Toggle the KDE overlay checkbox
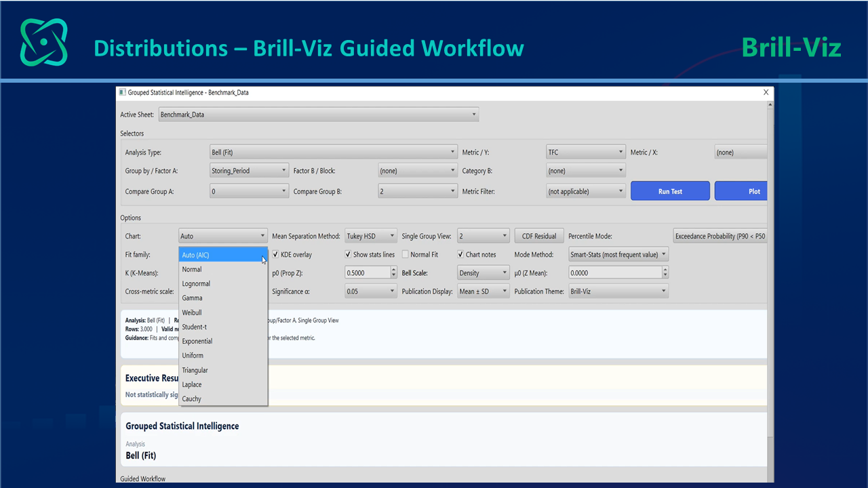Viewport: 868px width, 488px height. (x=275, y=255)
